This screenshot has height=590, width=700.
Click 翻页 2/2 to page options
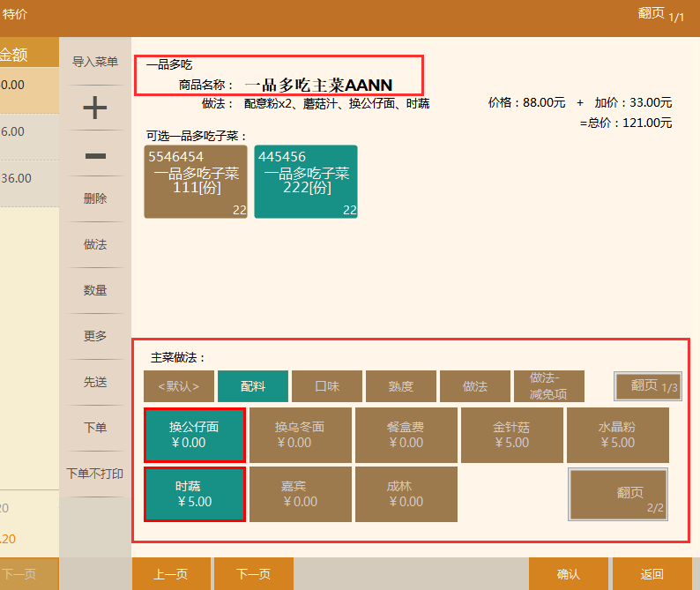(x=617, y=494)
